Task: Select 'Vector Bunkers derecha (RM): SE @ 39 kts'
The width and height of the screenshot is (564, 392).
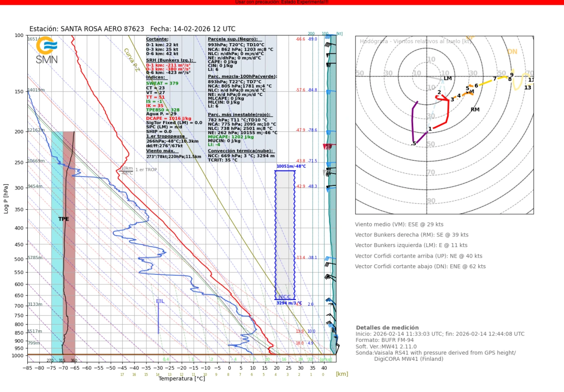Action: coord(412,235)
